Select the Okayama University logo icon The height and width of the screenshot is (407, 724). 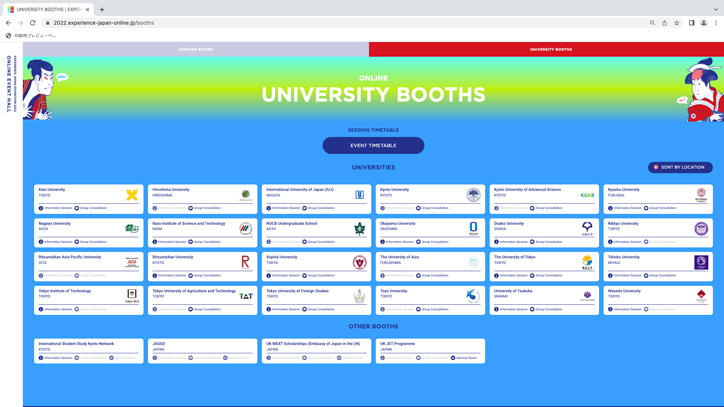(473, 228)
